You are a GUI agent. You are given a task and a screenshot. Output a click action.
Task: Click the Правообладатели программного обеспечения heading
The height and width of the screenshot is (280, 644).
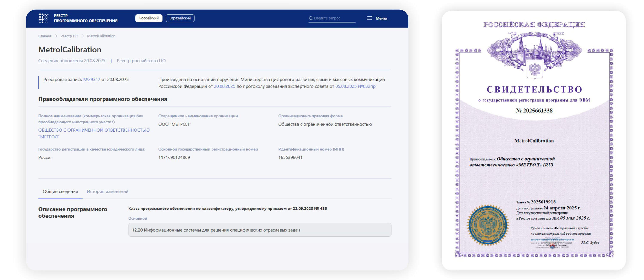(x=103, y=99)
